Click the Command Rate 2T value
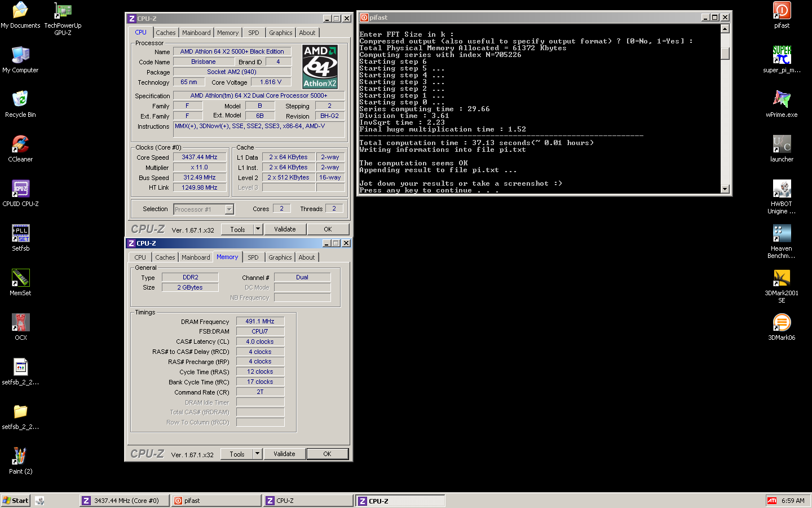The width and height of the screenshot is (812, 508). tap(260, 392)
